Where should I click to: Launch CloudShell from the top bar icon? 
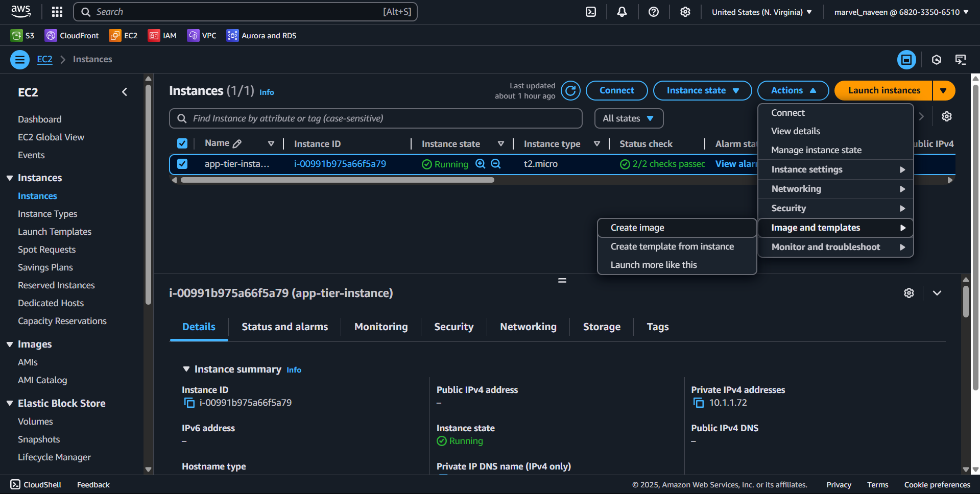591,12
